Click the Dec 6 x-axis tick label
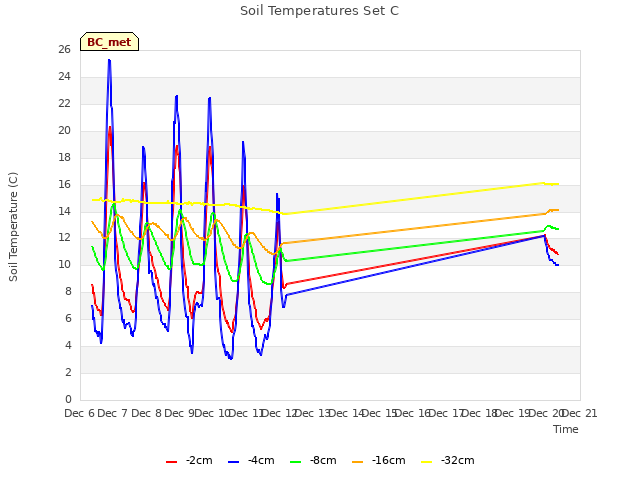The height and width of the screenshot is (480, 640). pos(80,413)
